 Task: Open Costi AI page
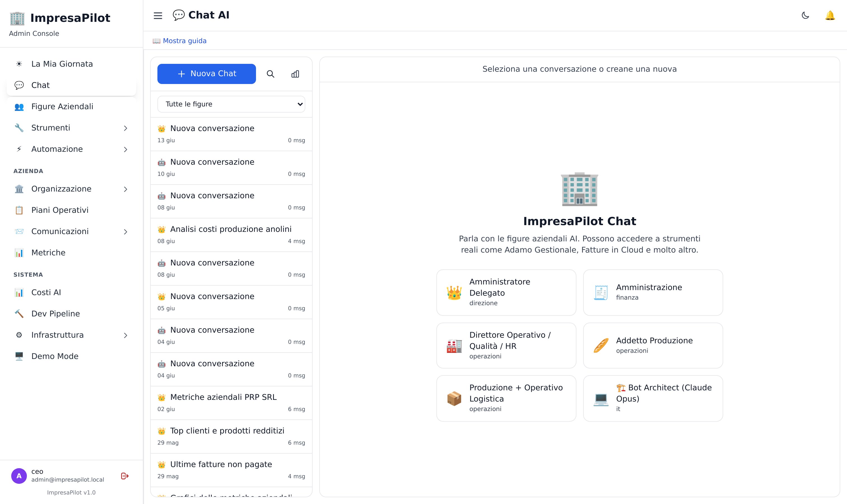coord(71,292)
